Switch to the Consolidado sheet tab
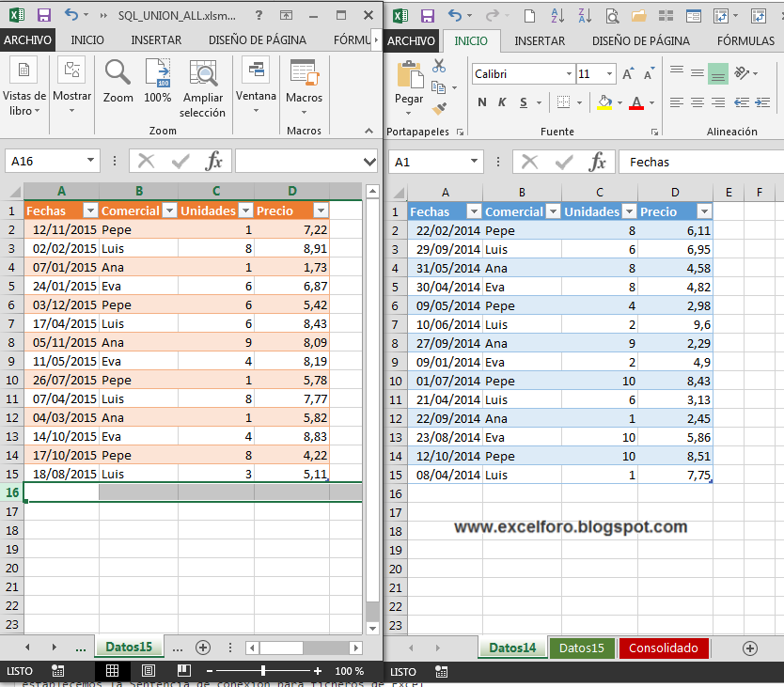Screen dimensions: 784x687 [663, 648]
